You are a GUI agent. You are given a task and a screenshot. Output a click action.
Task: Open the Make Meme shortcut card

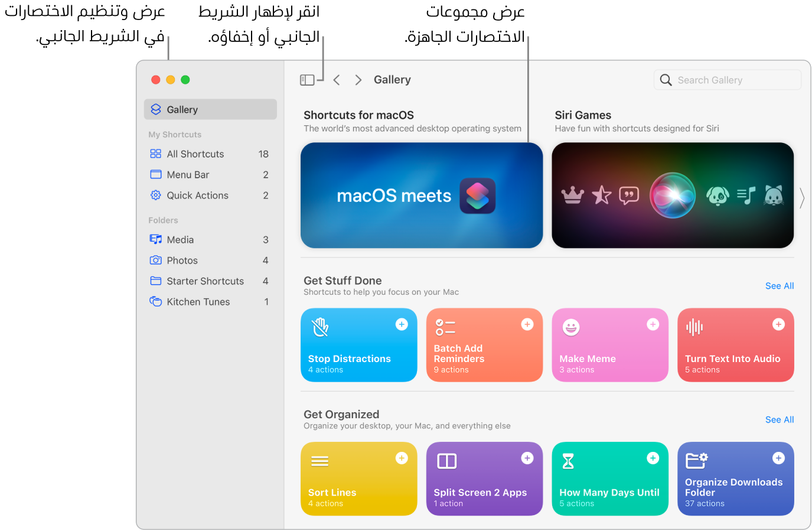coord(610,345)
